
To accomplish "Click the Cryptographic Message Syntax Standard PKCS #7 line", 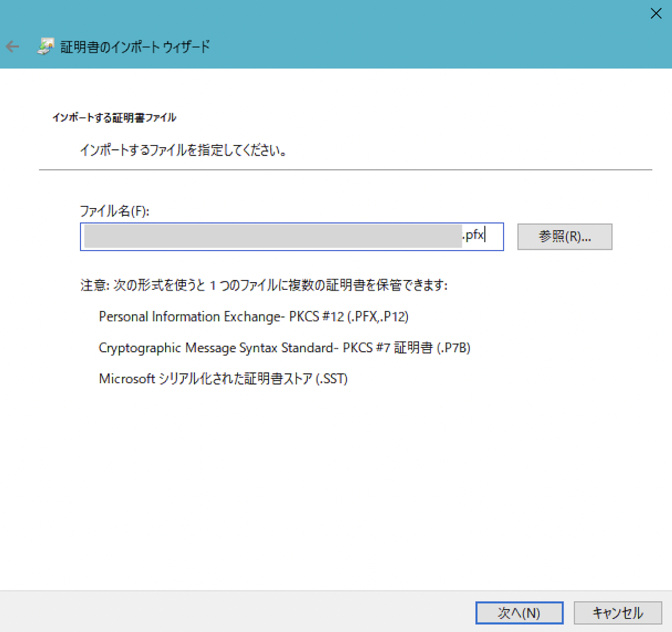I will (x=284, y=348).
